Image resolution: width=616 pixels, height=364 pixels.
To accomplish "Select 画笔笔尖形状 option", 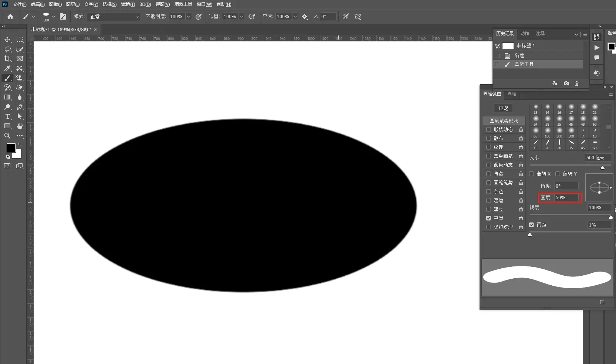I will tap(504, 121).
